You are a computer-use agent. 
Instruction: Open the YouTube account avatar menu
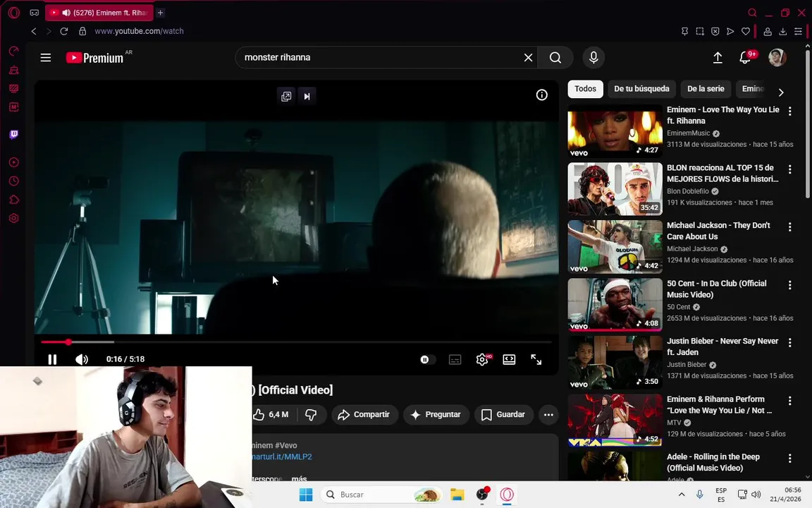(x=777, y=58)
